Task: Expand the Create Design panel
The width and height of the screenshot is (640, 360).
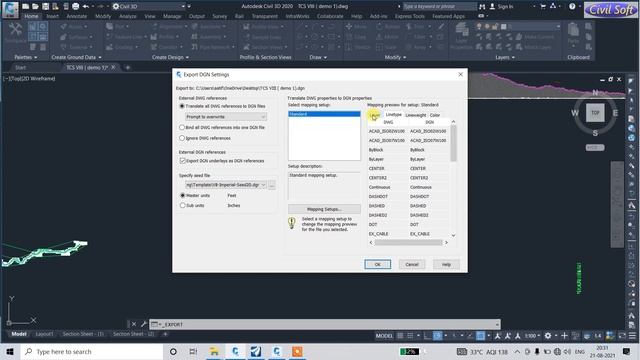Action: click(x=170, y=58)
